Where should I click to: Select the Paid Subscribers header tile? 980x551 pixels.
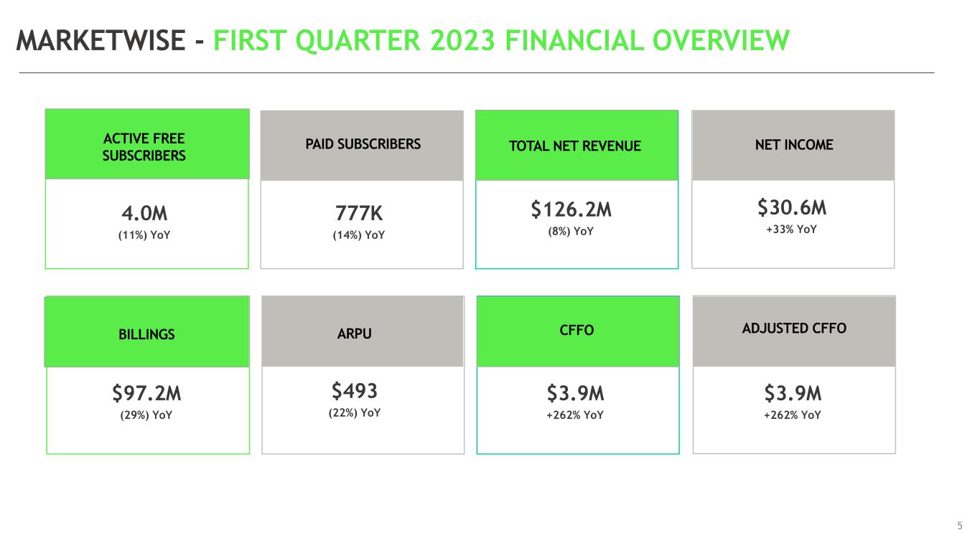pyautogui.click(x=363, y=144)
